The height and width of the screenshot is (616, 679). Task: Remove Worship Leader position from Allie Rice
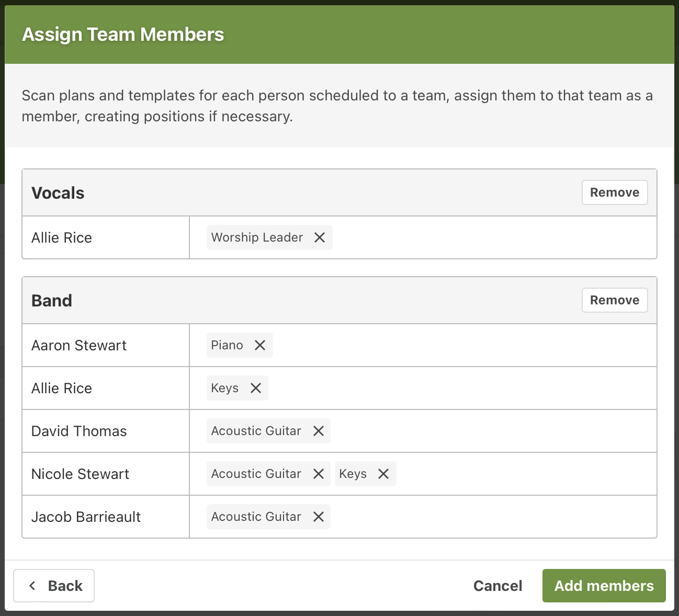(320, 237)
